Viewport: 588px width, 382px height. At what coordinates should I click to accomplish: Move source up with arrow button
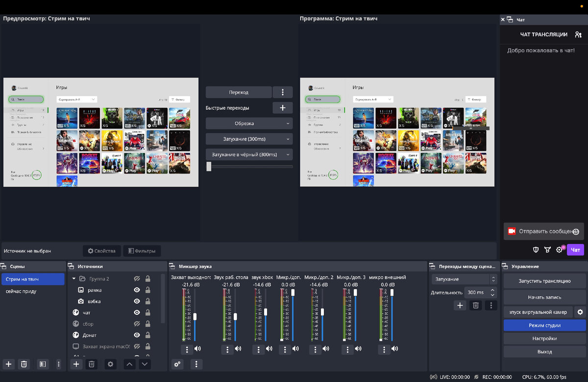click(x=129, y=364)
